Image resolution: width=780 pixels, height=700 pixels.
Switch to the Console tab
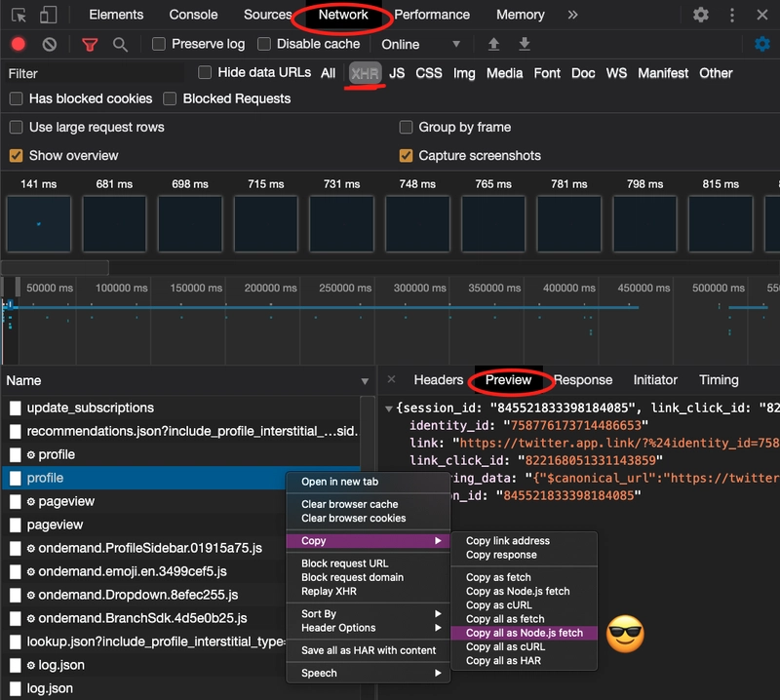pyautogui.click(x=193, y=15)
